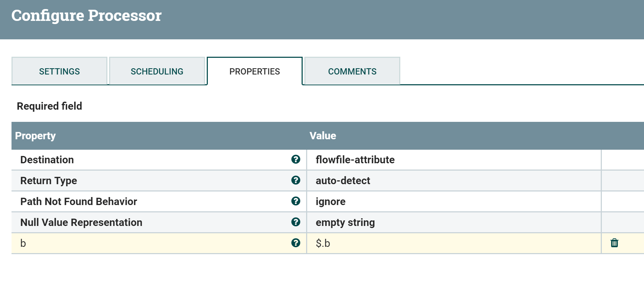Click the Null Value Representation property name
The height and width of the screenshot is (290, 644).
tap(81, 222)
